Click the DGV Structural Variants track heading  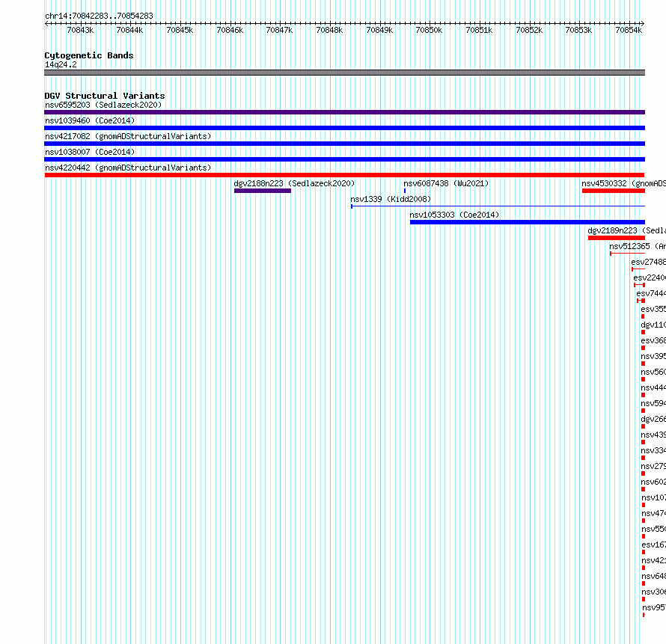(105, 96)
